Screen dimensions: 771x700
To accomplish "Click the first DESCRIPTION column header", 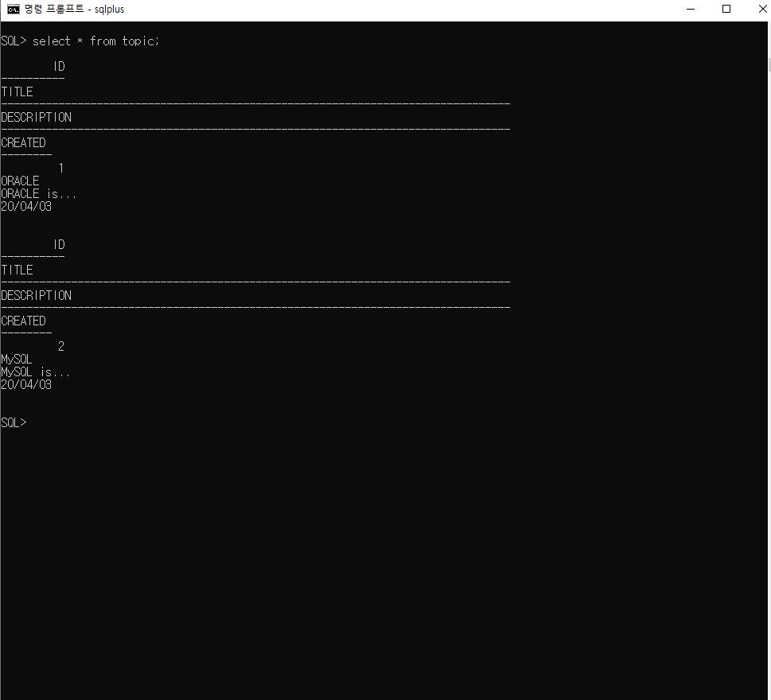I will pyautogui.click(x=37, y=118).
